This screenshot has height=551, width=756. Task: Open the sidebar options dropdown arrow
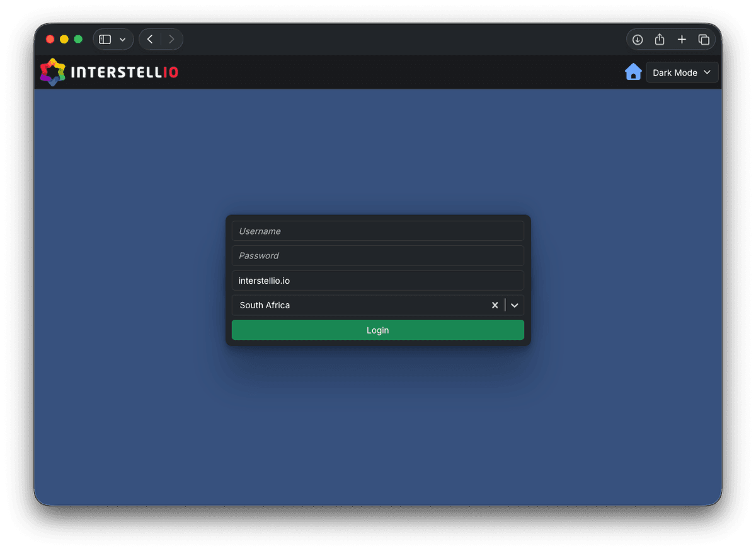pos(122,38)
